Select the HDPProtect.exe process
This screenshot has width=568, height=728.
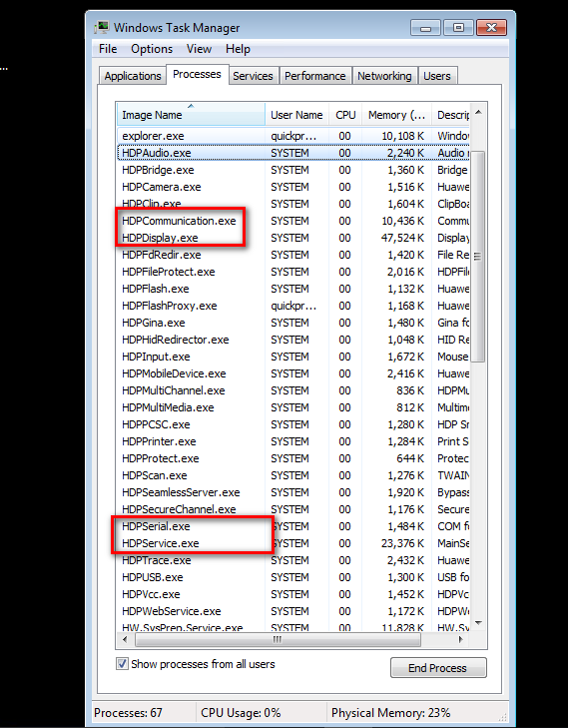(x=293, y=458)
